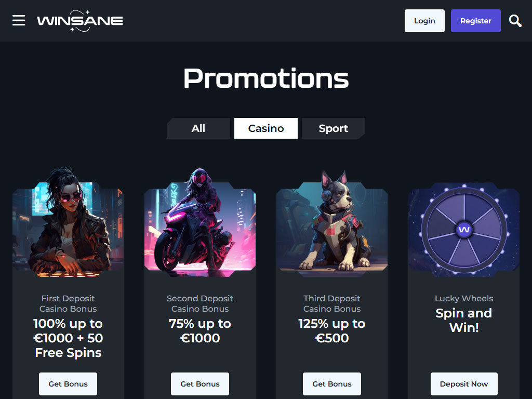Click the Register button
The height and width of the screenshot is (399, 532).
tap(476, 21)
